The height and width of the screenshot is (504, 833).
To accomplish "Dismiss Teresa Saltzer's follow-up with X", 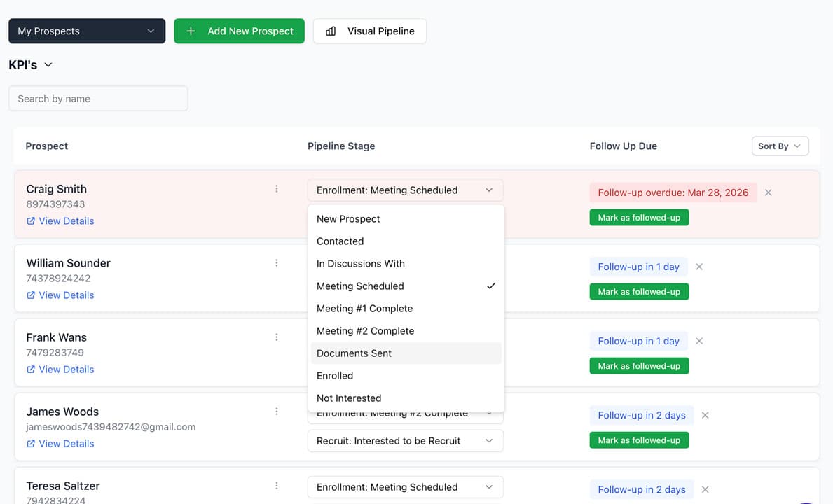I will (705, 490).
